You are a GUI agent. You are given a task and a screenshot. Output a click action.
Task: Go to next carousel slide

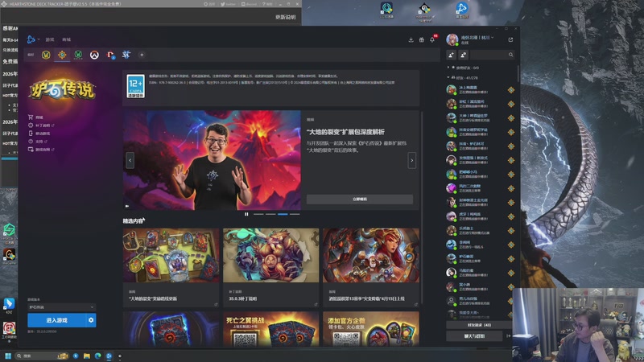pos(412,160)
